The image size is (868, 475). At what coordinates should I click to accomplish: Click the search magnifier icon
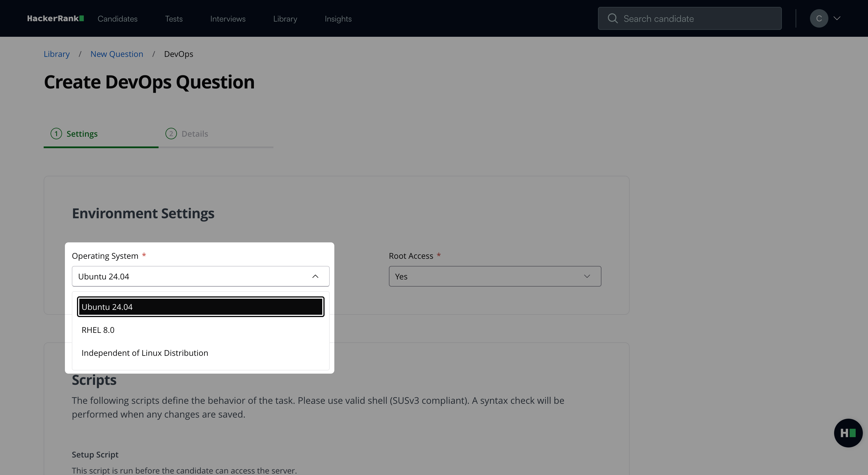612,19
